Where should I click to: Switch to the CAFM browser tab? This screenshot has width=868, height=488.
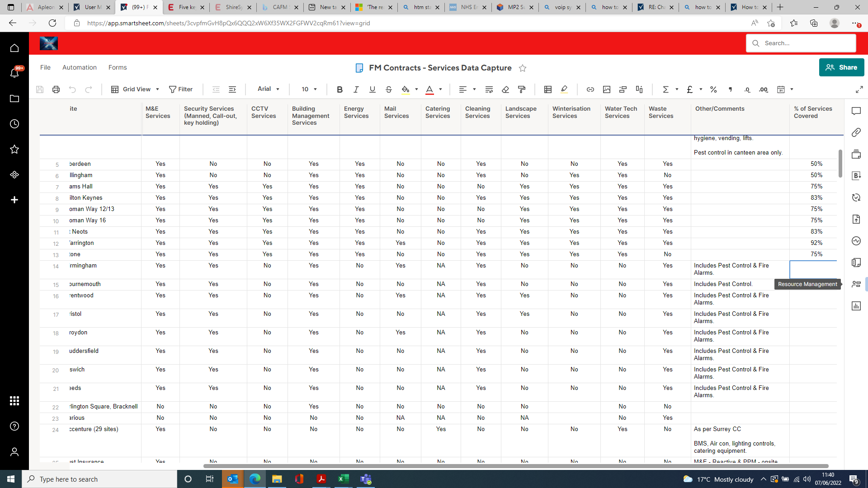(x=280, y=7)
